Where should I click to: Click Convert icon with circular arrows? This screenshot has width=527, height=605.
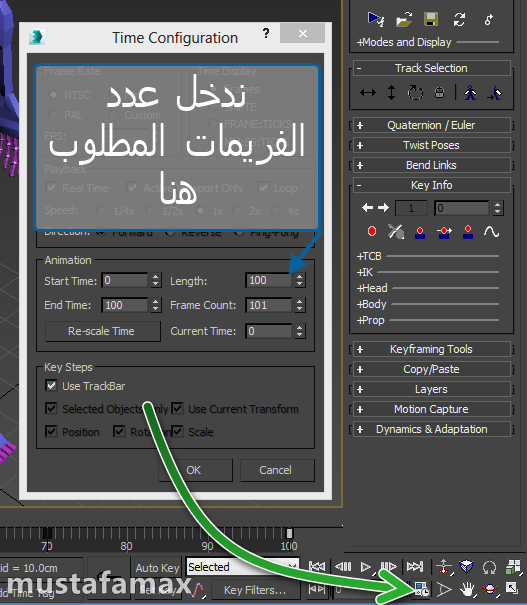[x=459, y=19]
